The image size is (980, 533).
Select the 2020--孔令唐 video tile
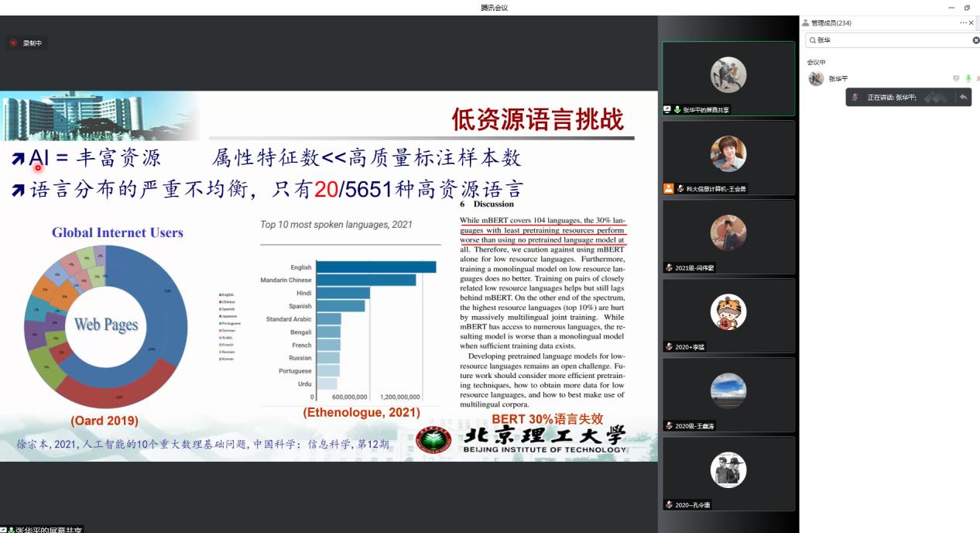click(x=728, y=473)
